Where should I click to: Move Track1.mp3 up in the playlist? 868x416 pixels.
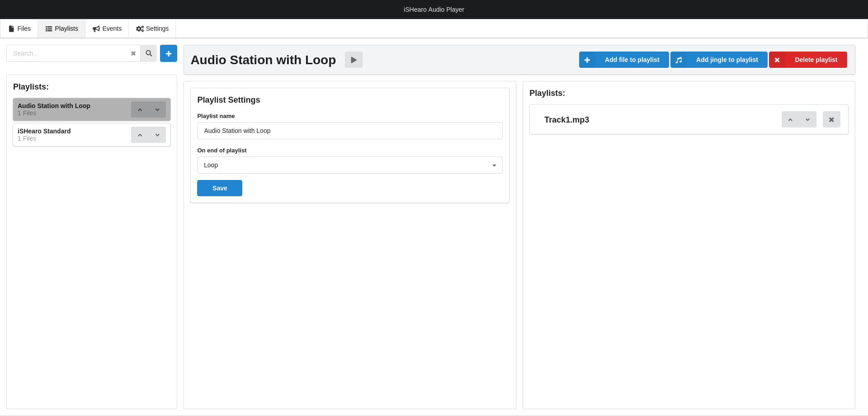pyautogui.click(x=790, y=120)
